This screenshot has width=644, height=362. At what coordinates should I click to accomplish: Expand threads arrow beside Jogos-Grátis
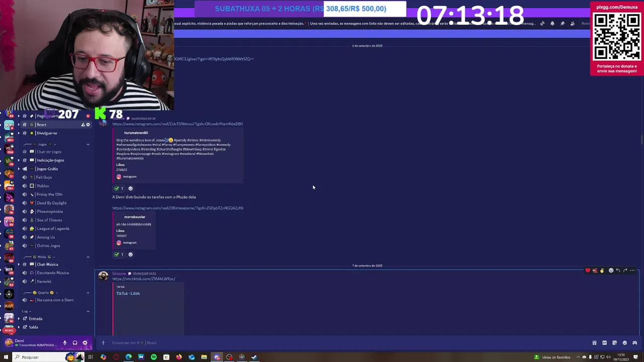click(x=19, y=169)
